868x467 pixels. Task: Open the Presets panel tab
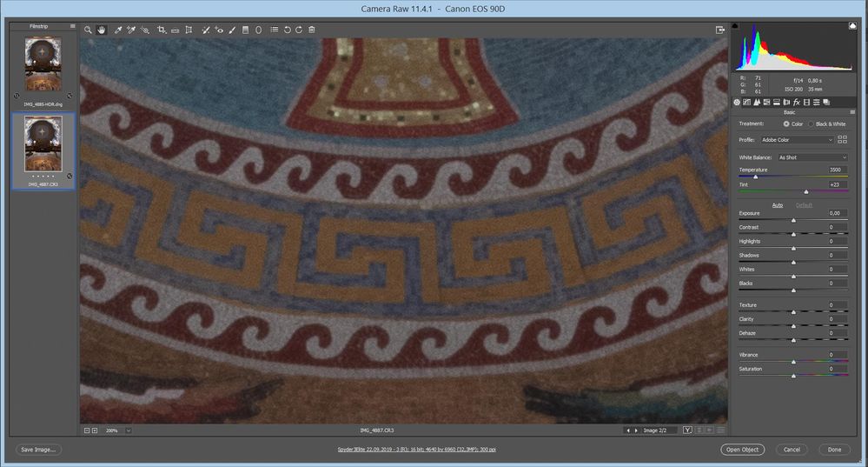pos(817,102)
